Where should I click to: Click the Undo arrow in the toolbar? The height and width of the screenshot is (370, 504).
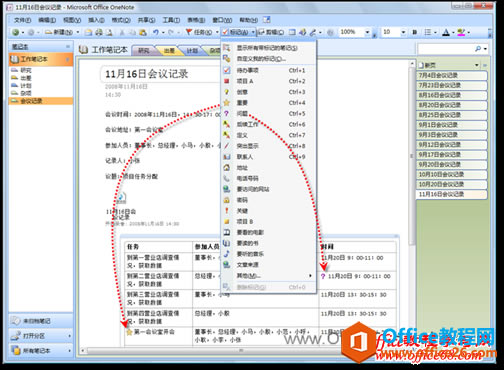156,32
